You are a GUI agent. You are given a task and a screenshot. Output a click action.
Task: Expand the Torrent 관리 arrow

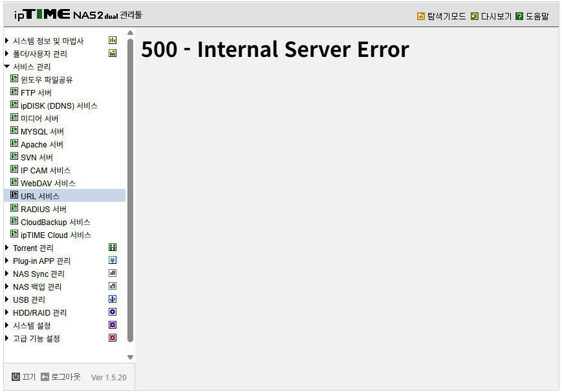[7, 248]
